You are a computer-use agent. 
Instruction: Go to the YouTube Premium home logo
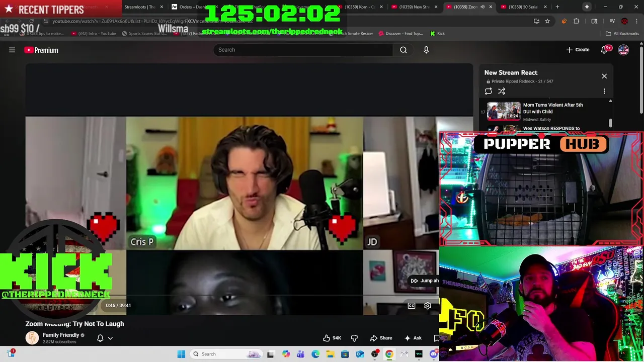(x=41, y=50)
